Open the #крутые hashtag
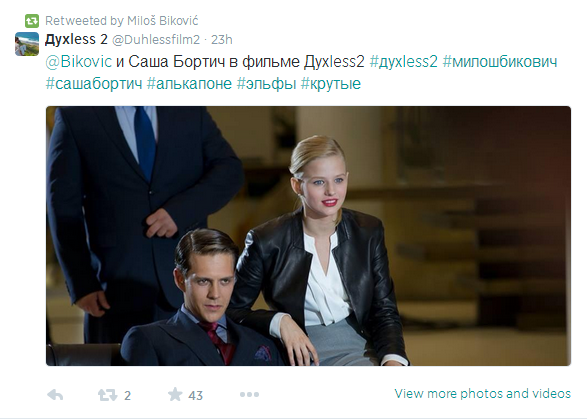Viewport: 587px width, 419px height. coord(331,84)
